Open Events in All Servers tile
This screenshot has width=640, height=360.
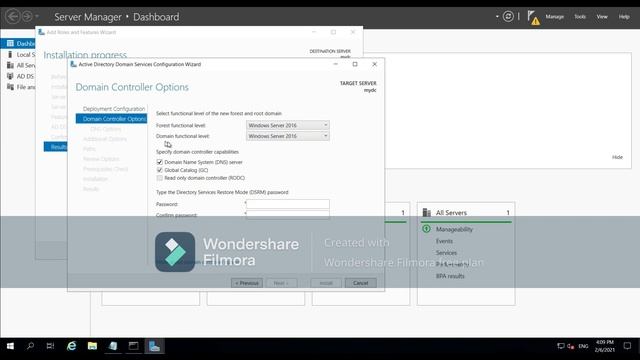tap(444, 241)
